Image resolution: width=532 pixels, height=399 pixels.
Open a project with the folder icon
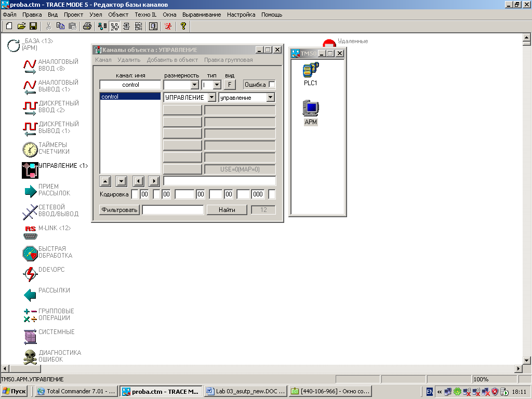coord(21,26)
